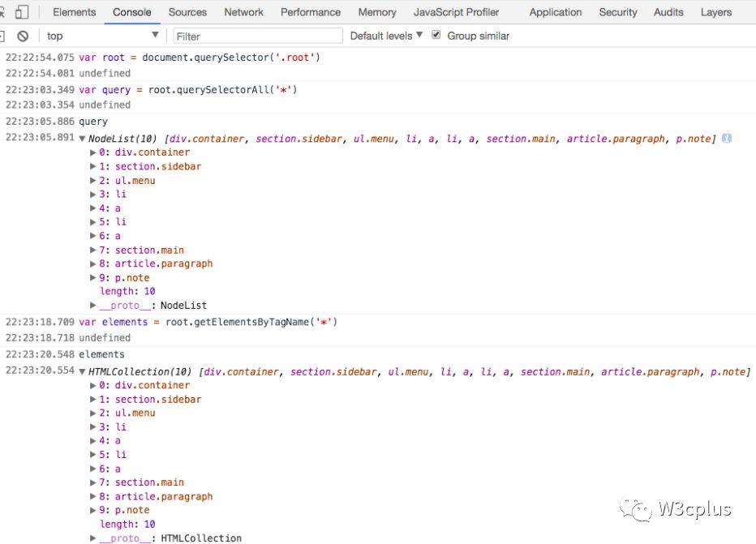756x544 pixels.
Task: Expand HTMLCollection item 7: section.main
Action: [93, 482]
